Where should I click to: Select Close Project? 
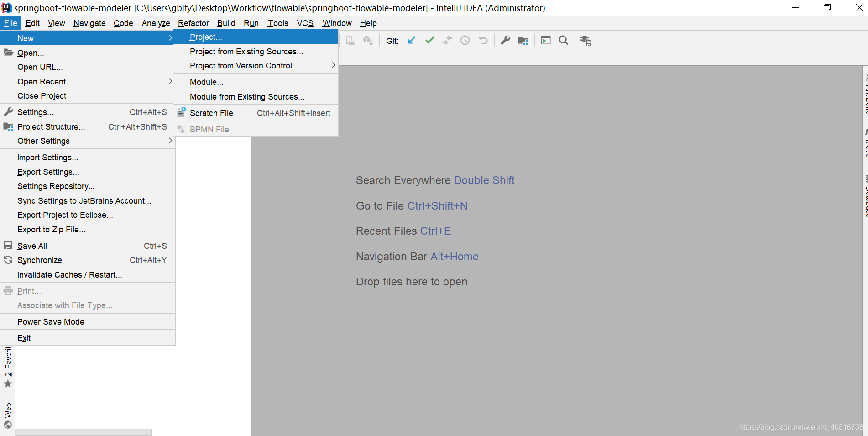click(x=88, y=96)
